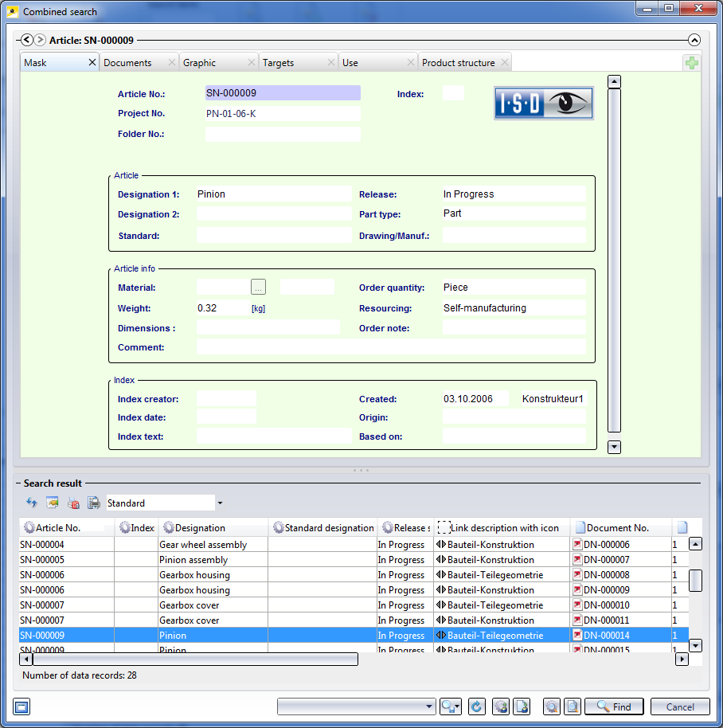Go to previous article with back arrow
Image resolution: width=723 pixels, height=728 pixels.
[26, 40]
